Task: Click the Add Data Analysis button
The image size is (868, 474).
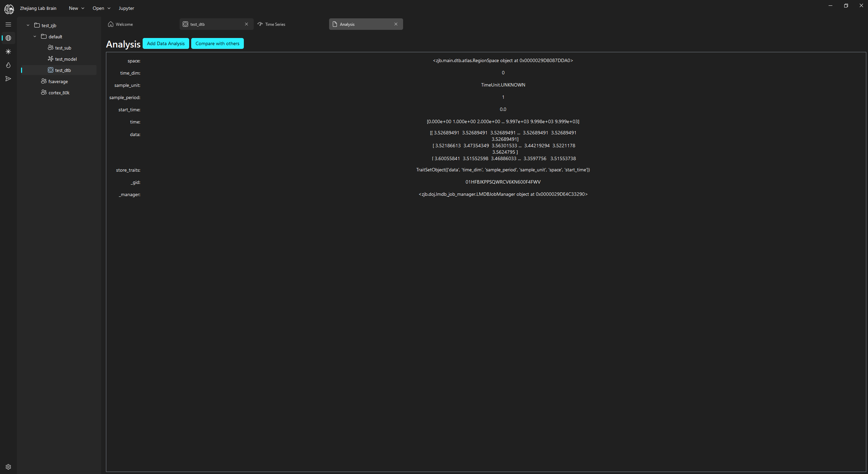Action: 166,43
